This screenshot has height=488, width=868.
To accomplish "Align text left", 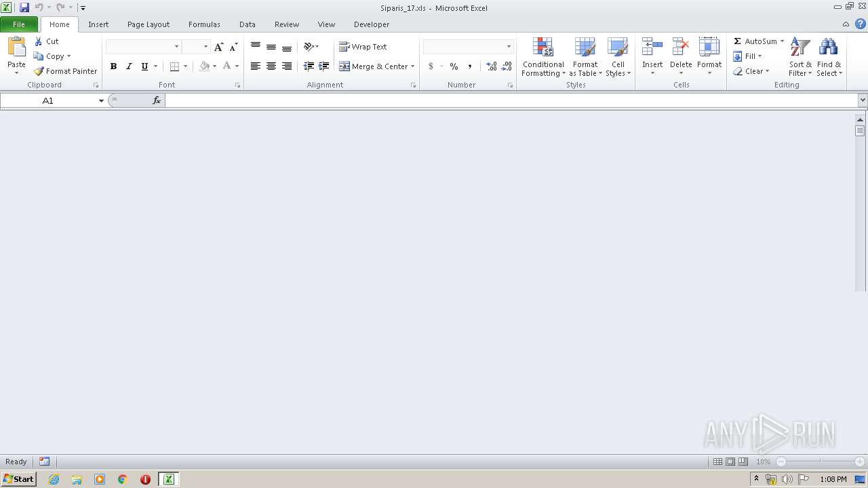I will pos(256,66).
